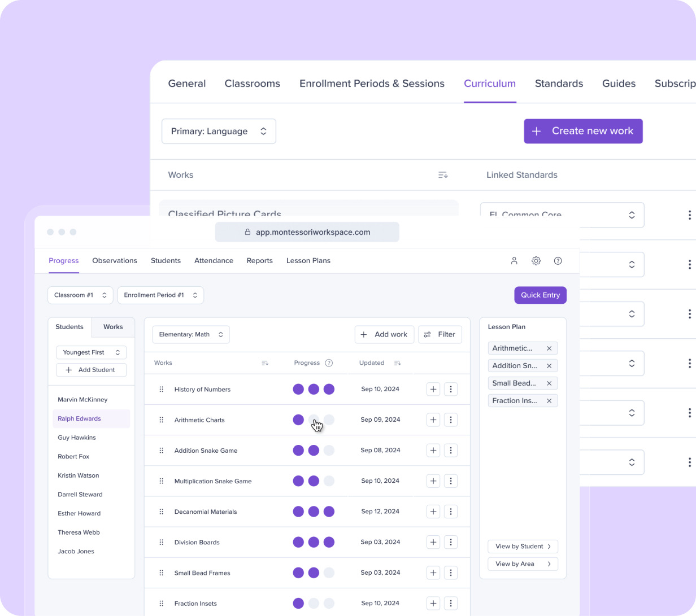The height and width of the screenshot is (616, 696).
Task: Open the more menu for Division Boards
Action: [451, 542]
